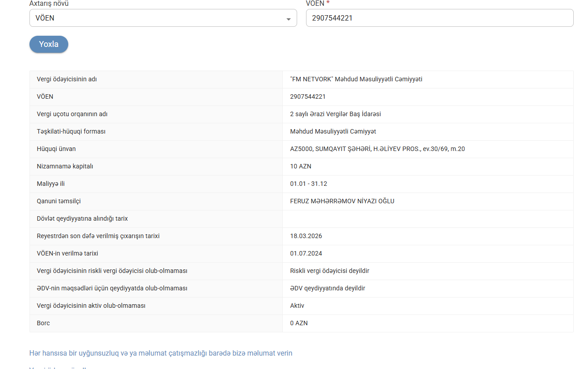This screenshot has width=588, height=369.
Task: Select the Aktiv status value
Action: (x=297, y=306)
